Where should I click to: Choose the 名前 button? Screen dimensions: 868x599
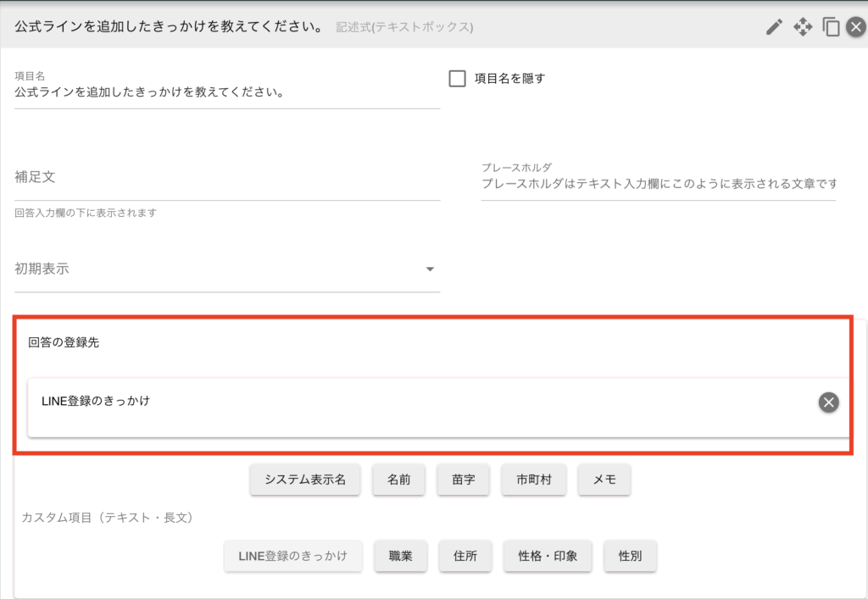pos(399,480)
